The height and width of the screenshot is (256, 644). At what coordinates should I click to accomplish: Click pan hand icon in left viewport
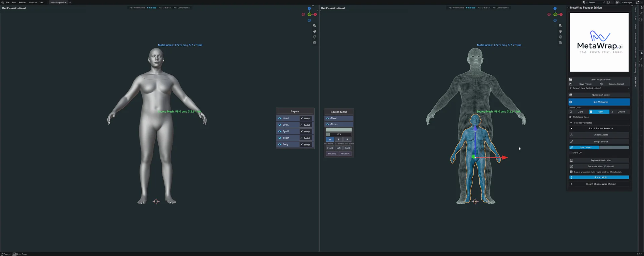314,31
